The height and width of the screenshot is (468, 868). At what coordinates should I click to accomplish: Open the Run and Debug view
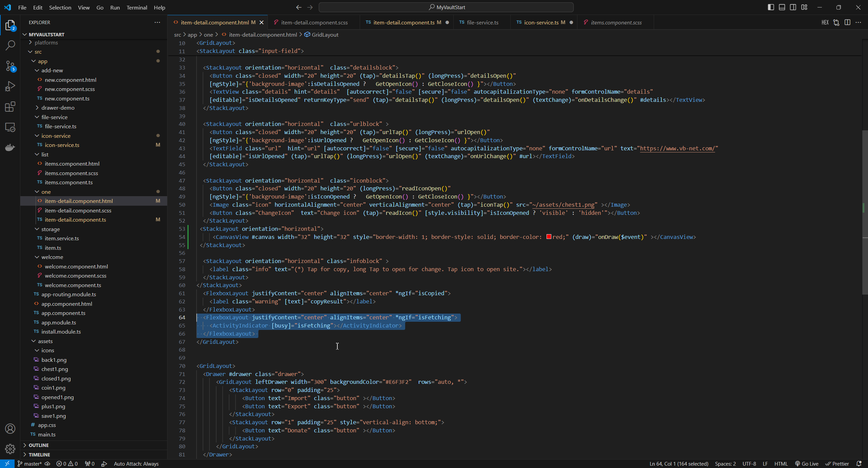pos(10,86)
